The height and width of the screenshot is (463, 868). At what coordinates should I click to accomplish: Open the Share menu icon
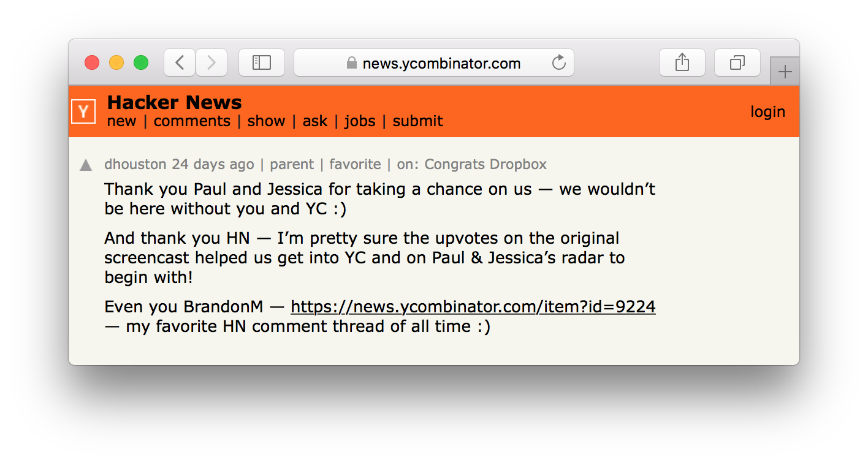click(x=682, y=62)
